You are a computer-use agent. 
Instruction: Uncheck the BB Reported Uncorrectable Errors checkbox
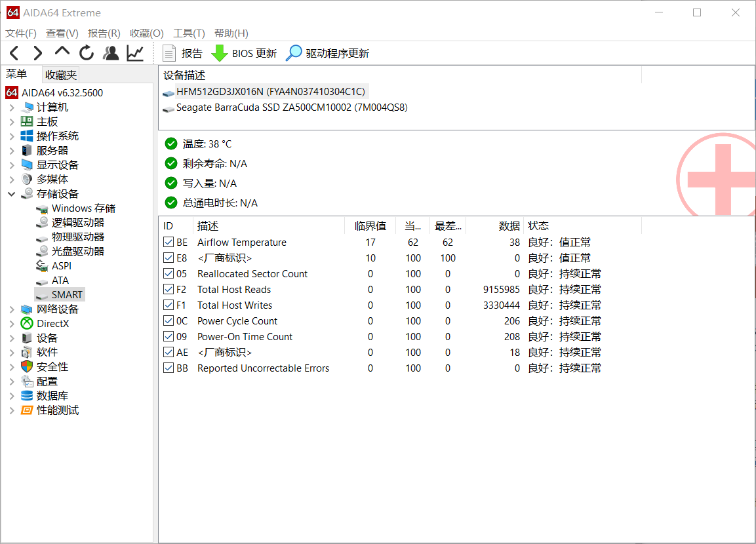pyautogui.click(x=169, y=368)
